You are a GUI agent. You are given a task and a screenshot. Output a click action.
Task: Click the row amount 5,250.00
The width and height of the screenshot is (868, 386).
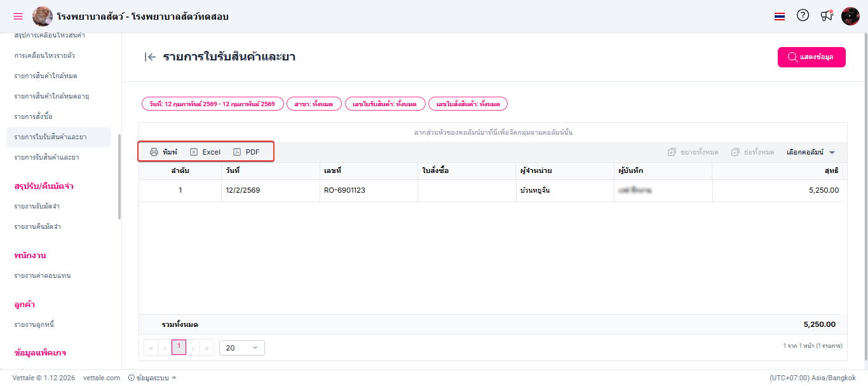pyautogui.click(x=777, y=190)
